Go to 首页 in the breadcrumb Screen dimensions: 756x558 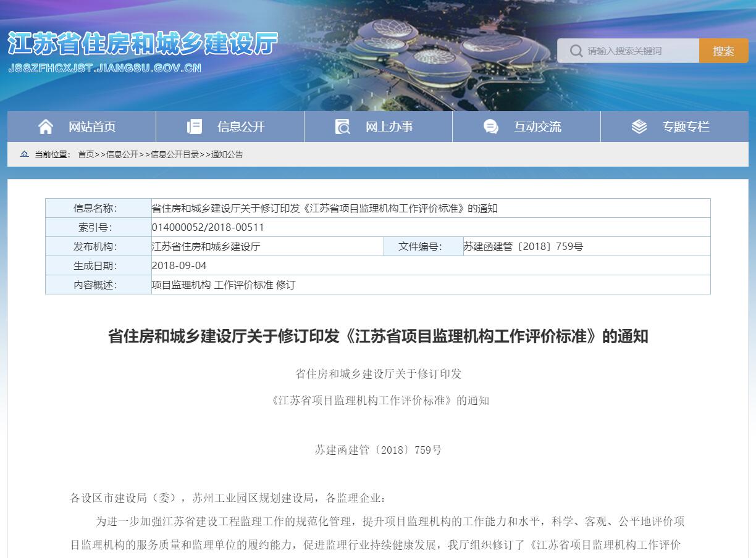86,154
